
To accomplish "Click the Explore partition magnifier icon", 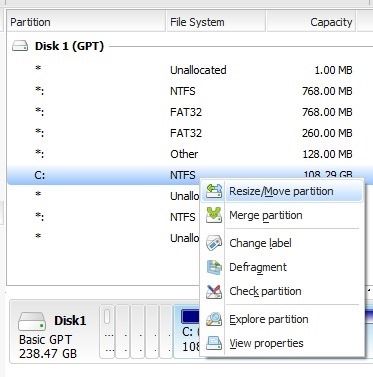I will click(214, 319).
